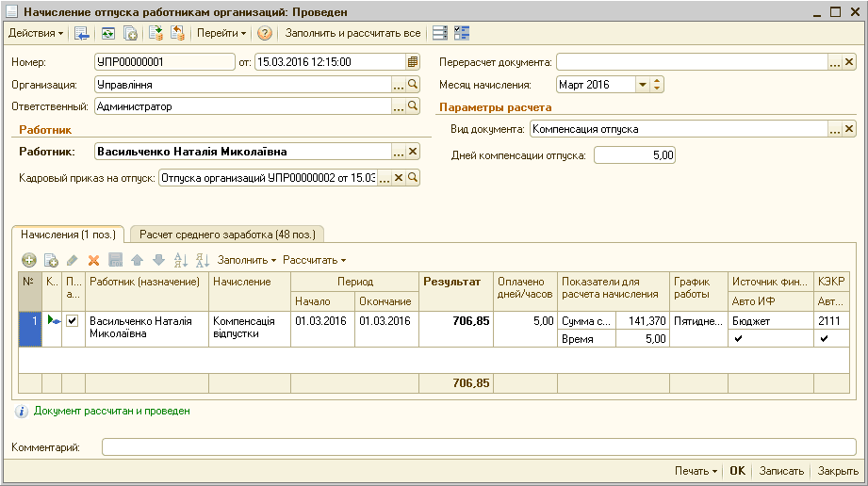This screenshot has width=868, height=486.
Task: Open selection for Перерасчет документа field
Action: tap(835, 62)
